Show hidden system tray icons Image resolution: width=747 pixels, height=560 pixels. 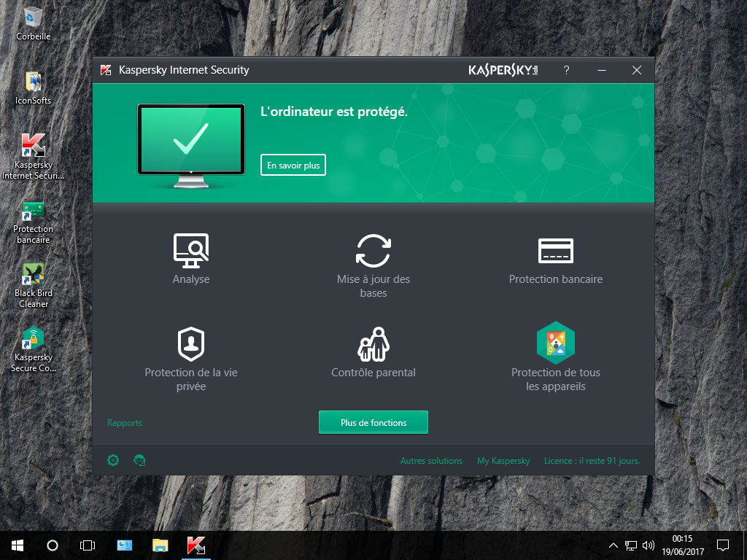(613, 545)
